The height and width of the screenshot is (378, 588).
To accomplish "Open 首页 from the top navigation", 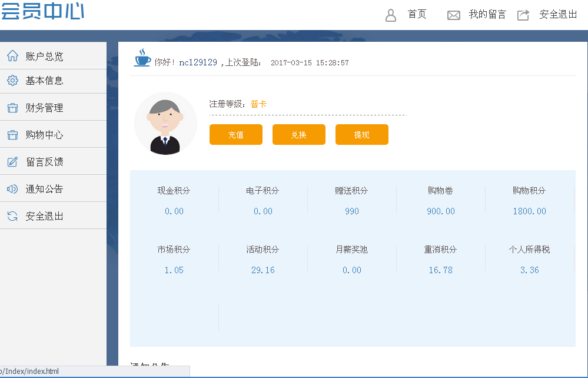I will tap(417, 15).
